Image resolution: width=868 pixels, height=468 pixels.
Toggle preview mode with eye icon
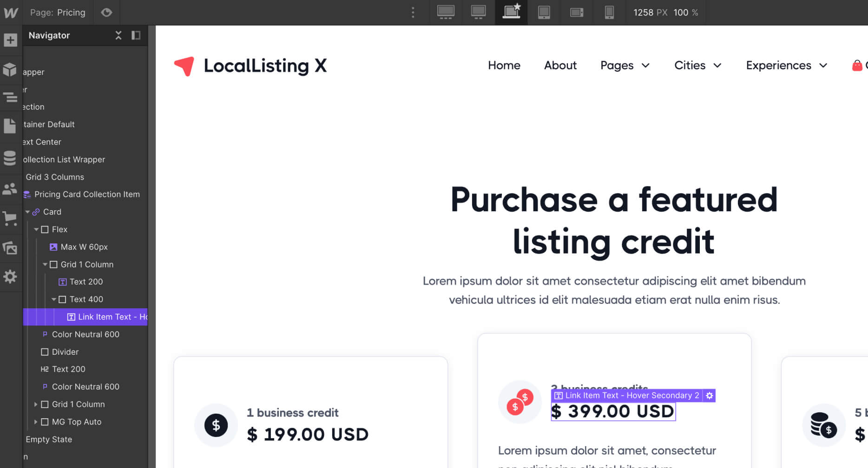pyautogui.click(x=106, y=13)
